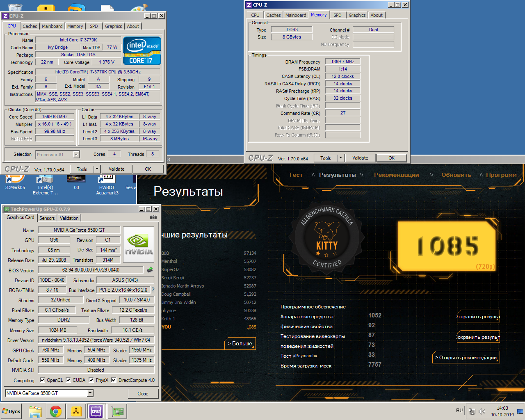Launch Google Chrome from the taskbar
This screenshot has width=525, height=420.
tap(56, 411)
